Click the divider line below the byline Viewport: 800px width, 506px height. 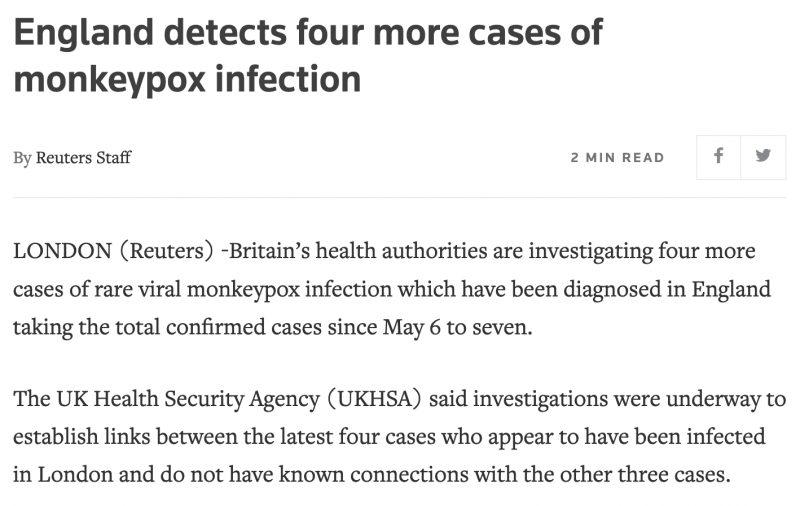pyautogui.click(x=400, y=197)
